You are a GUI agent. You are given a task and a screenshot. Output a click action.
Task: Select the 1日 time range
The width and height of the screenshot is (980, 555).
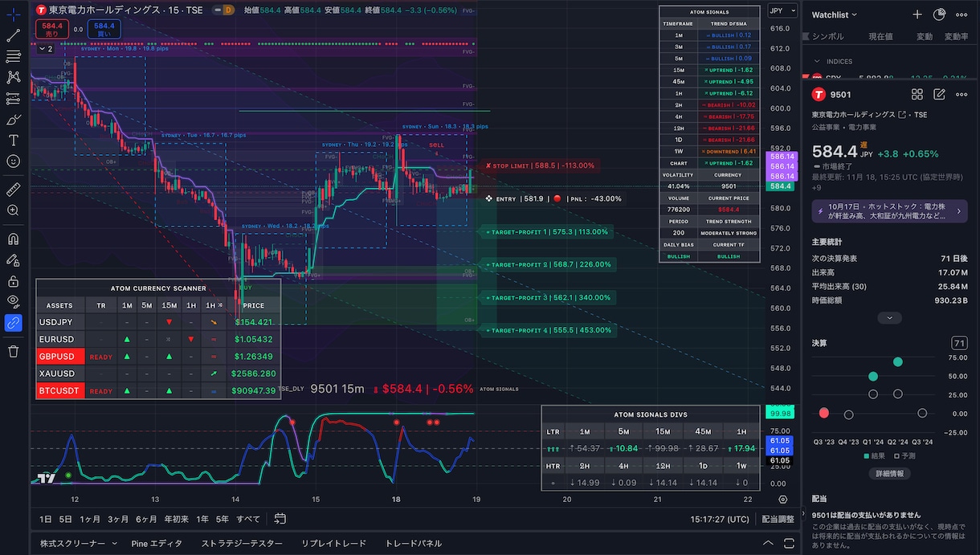[46, 519]
